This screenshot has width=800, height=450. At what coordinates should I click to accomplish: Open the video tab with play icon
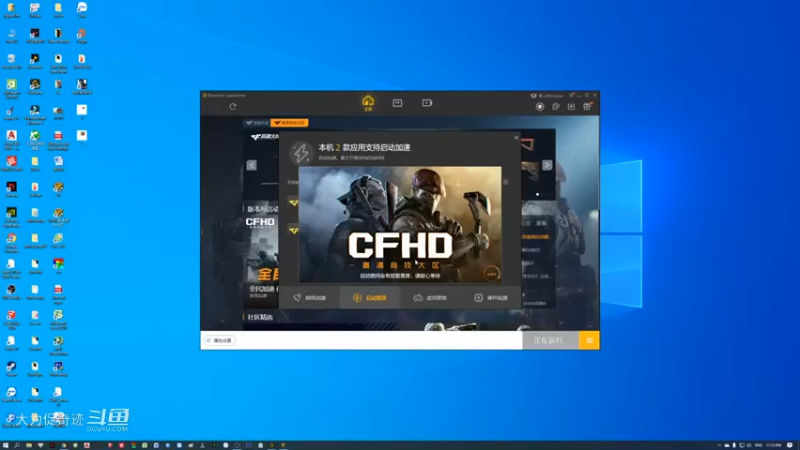427,103
